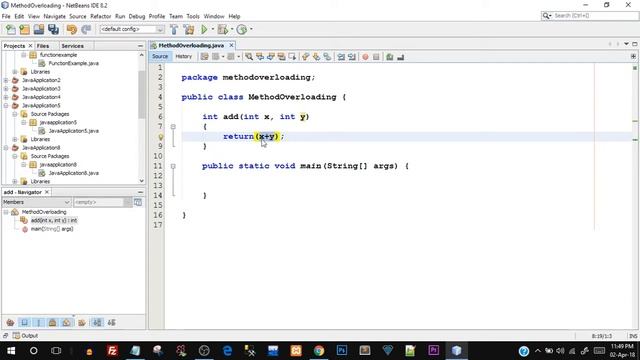Click the Find Next Occurrence editor icon
This screenshot has width=640, height=360.
pos(270,57)
